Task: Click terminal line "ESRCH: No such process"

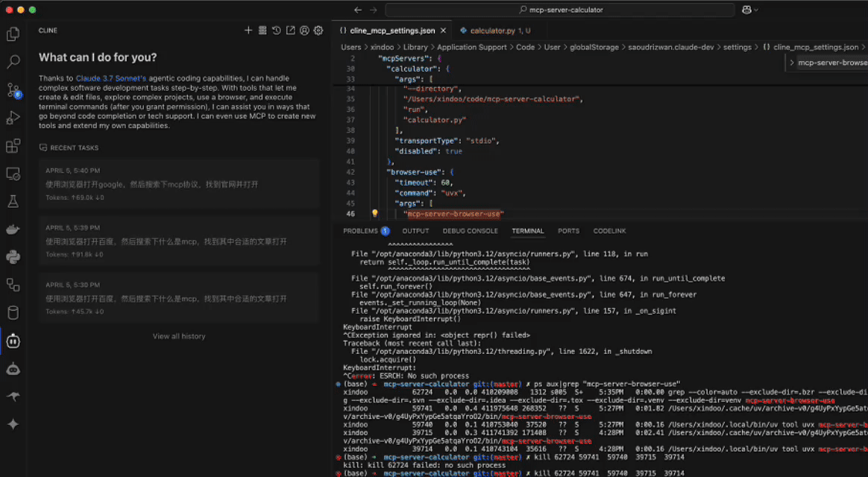Action: pos(406,376)
